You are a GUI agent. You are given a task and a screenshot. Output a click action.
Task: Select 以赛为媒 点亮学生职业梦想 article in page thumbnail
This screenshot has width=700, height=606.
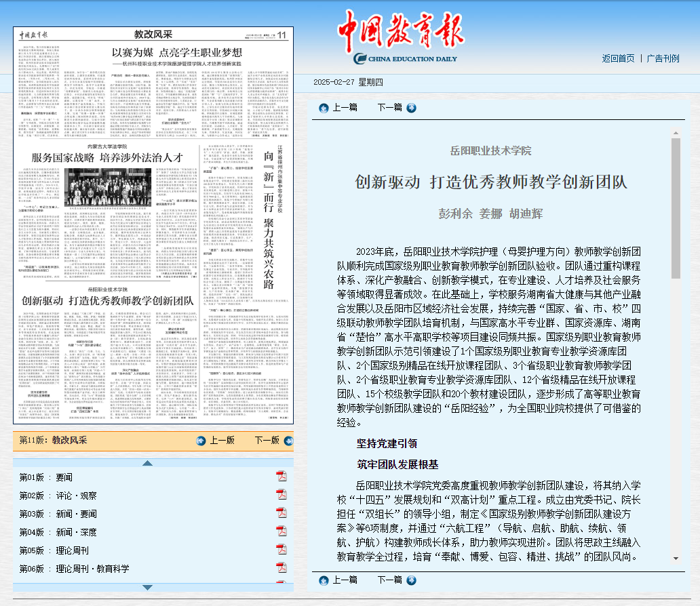tap(177, 53)
